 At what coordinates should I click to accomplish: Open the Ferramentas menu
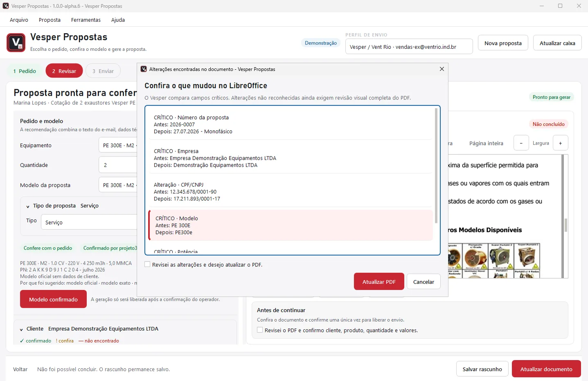click(86, 20)
